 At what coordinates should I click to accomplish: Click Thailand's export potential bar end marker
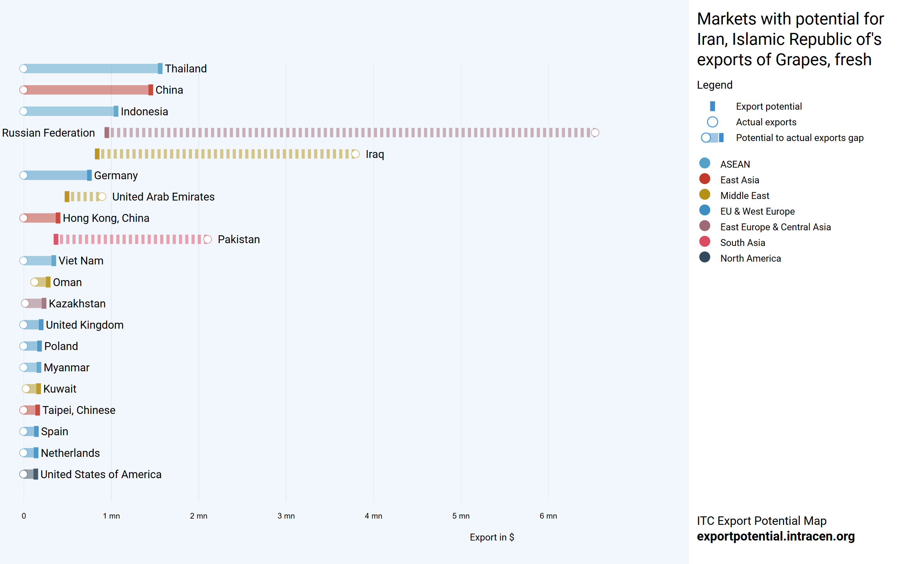pos(160,68)
